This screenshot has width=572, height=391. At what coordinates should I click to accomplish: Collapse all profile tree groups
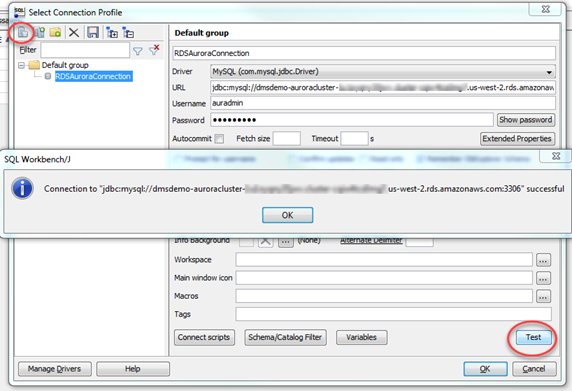[x=128, y=33]
